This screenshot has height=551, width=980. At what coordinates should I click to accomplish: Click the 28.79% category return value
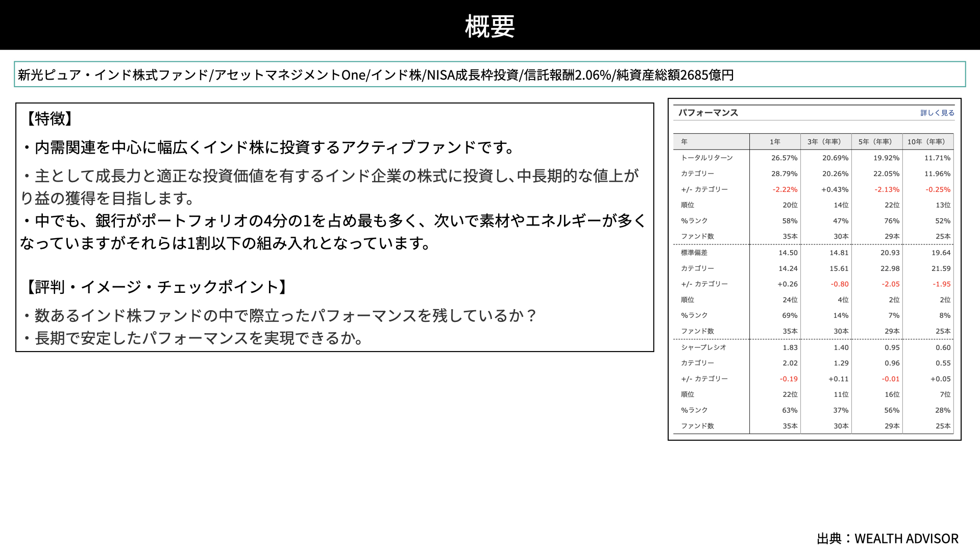784,174
